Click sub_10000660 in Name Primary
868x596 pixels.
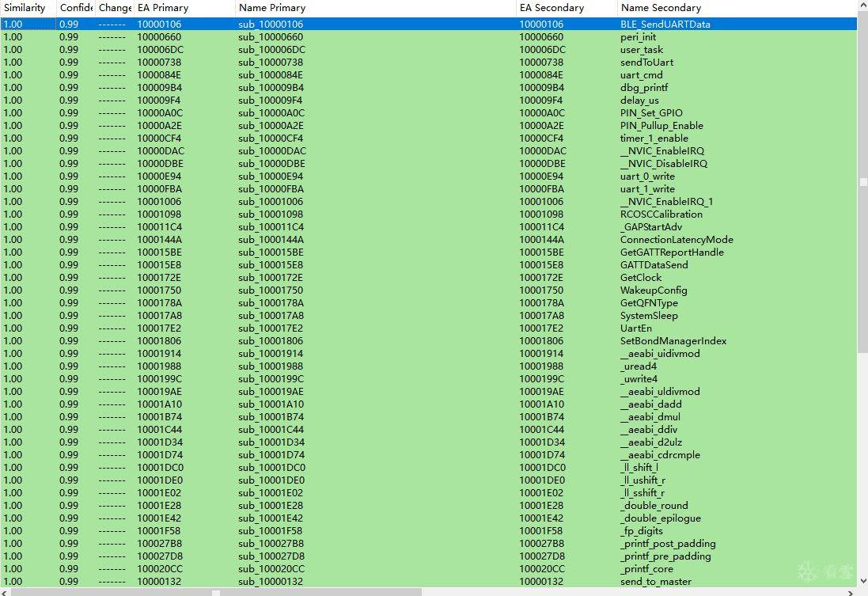pos(271,36)
